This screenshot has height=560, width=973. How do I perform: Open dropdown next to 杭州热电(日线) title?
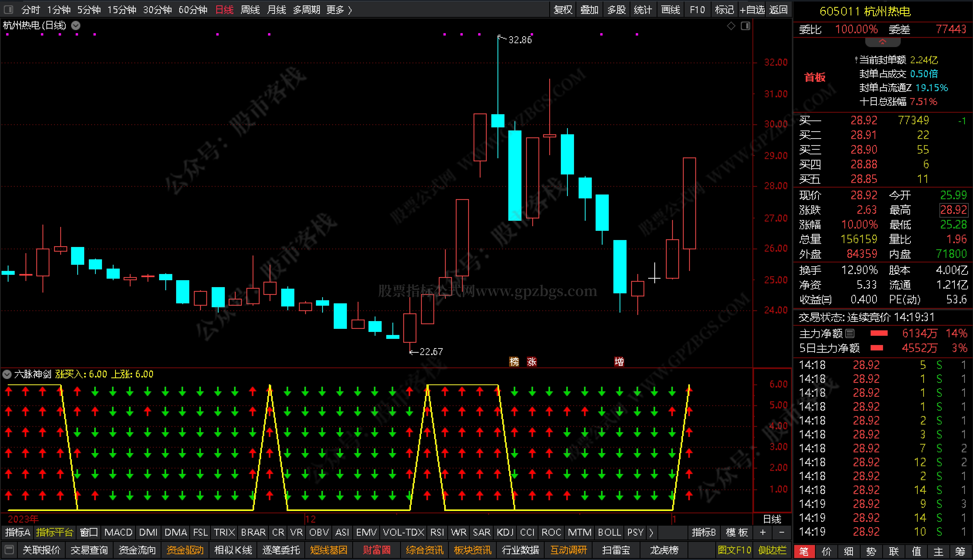pos(76,25)
